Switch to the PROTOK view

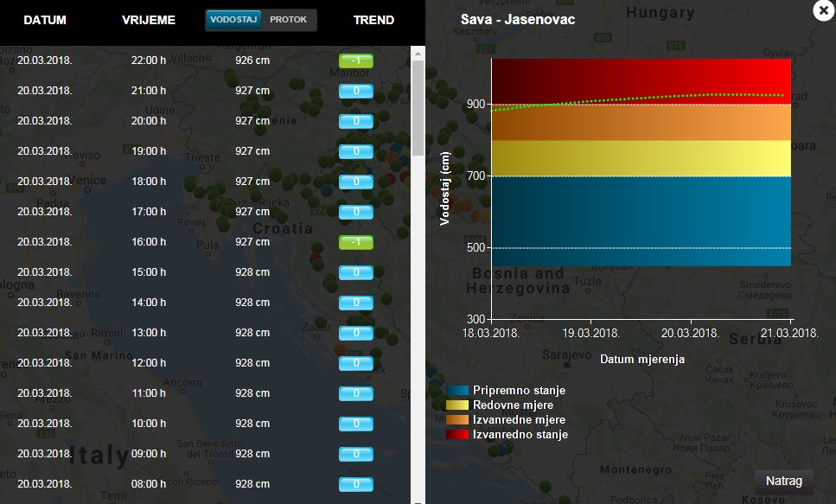pyautogui.click(x=288, y=20)
